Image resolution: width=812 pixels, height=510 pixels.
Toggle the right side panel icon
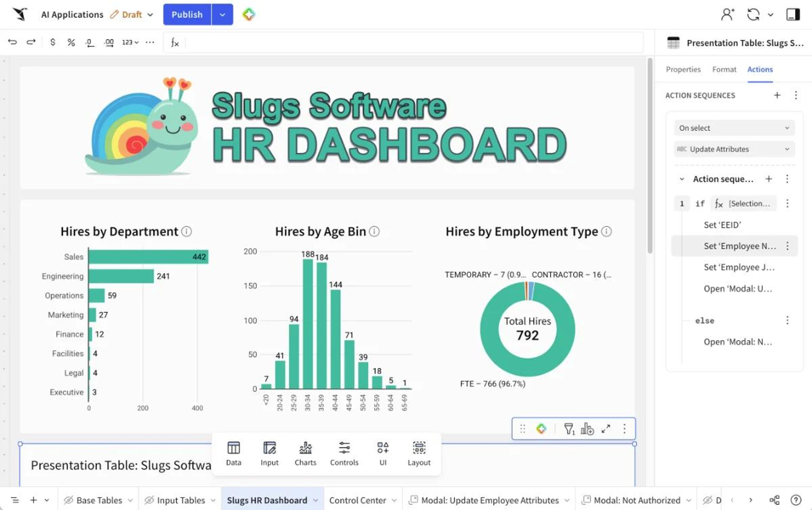(793, 15)
